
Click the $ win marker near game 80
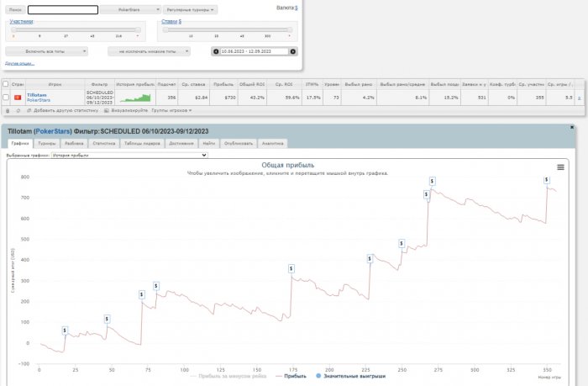(156, 286)
